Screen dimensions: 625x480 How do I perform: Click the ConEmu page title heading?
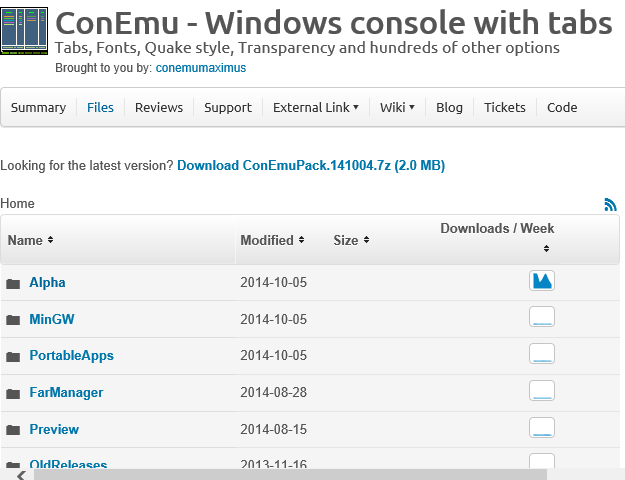(x=334, y=23)
